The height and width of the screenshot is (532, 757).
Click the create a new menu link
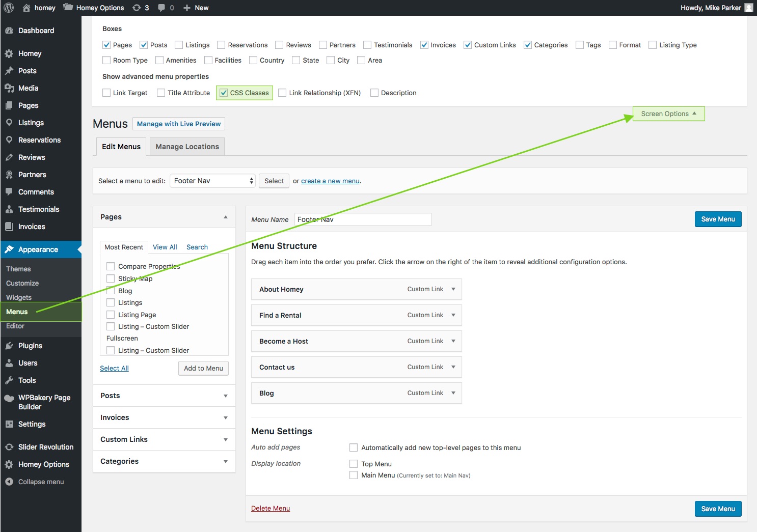330,181
